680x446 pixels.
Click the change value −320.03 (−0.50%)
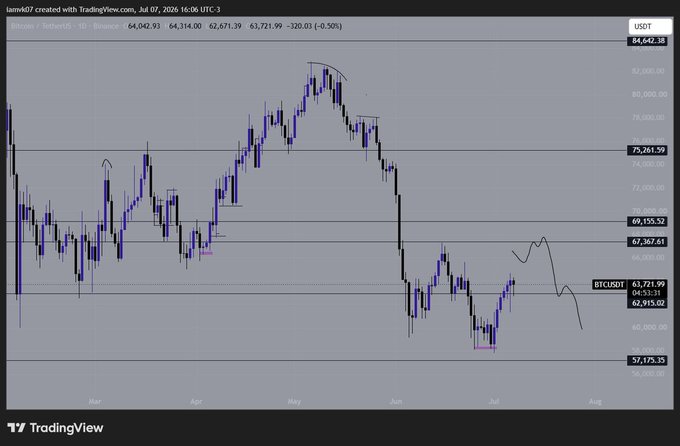point(316,26)
